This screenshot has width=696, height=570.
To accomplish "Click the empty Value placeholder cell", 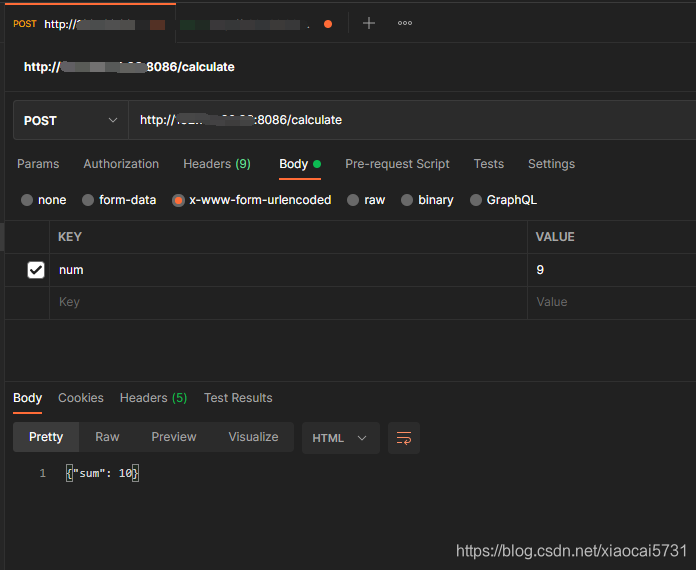I will click(x=612, y=302).
